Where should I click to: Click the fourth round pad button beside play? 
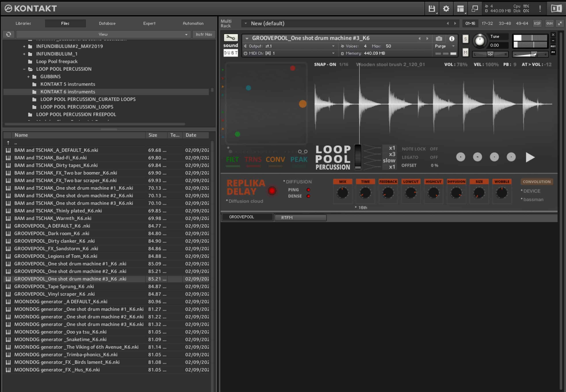click(511, 157)
